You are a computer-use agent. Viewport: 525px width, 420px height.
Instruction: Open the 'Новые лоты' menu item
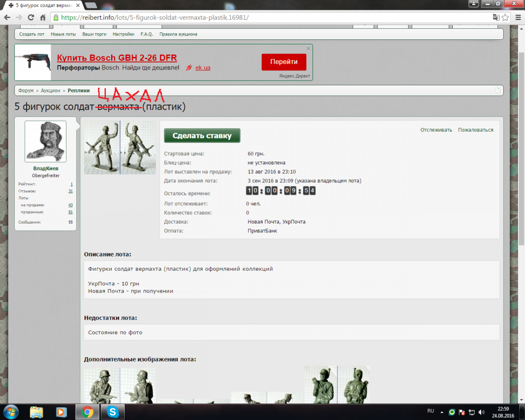63,34
